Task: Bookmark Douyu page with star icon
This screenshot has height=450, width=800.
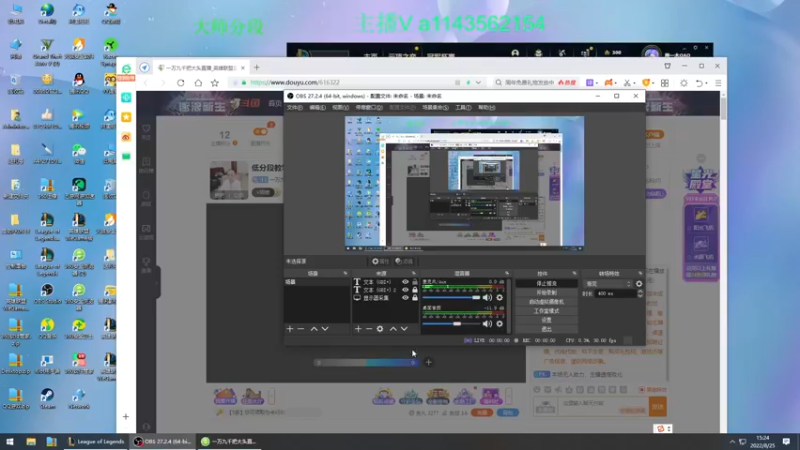Action: [x=215, y=83]
